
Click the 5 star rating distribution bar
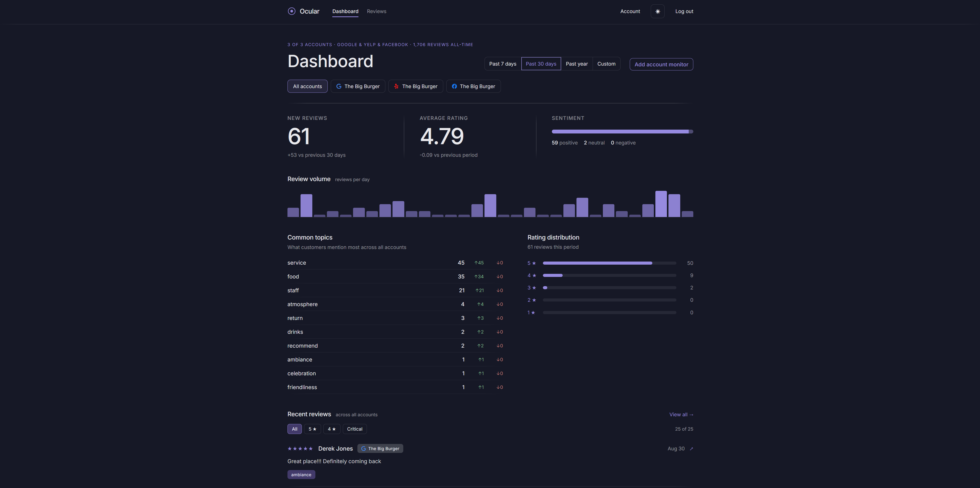pyautogui.click(x=609, y=263)
